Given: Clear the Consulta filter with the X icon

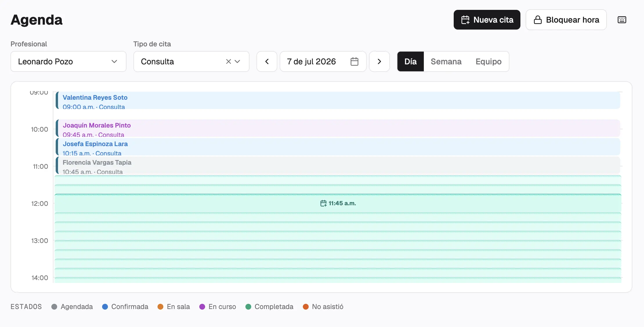Looking at the screenshot, I should click(229, 61).
